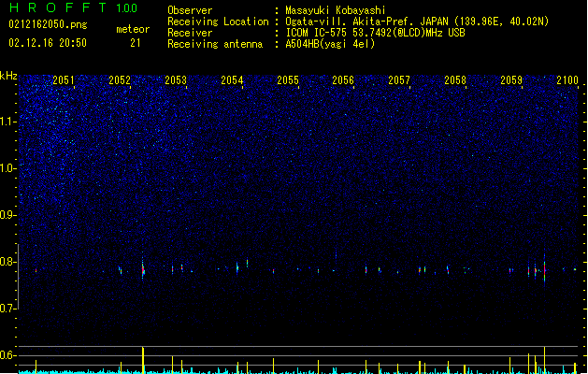This screenshot has width=588, height=374.
Task: Click the tallest yellow power spike after 2052
Action: [143, 360]
